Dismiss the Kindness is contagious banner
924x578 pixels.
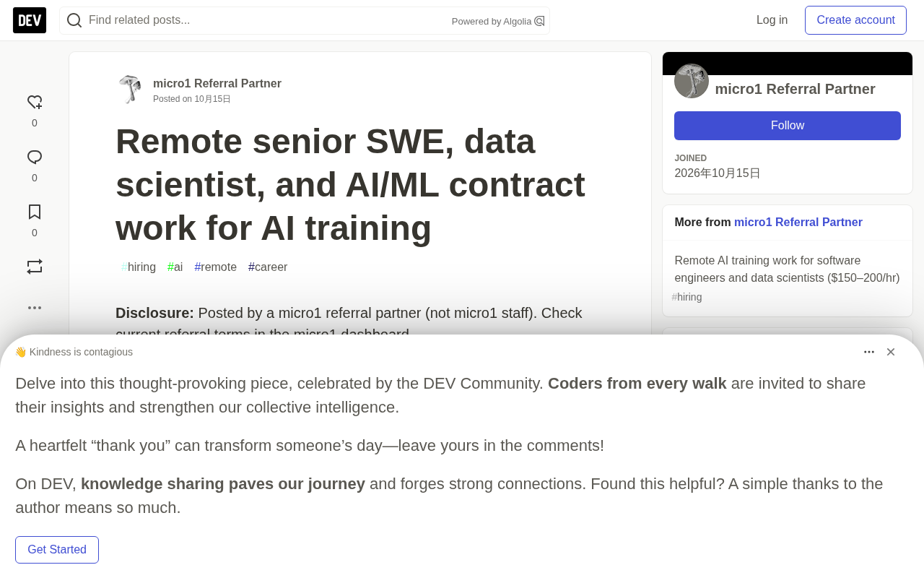pyautogui.click(x=891, y=352)
